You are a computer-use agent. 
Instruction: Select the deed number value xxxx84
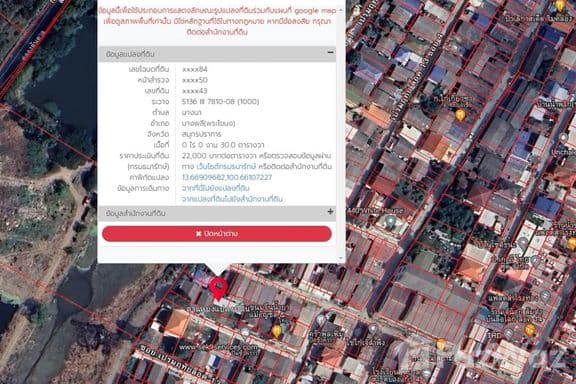tap(195, 69)
